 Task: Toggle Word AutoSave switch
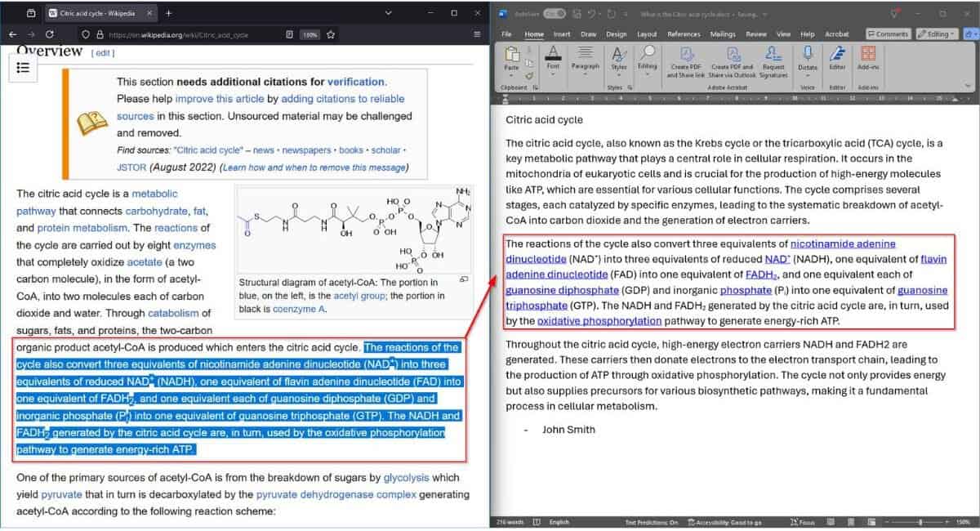tap(554, 14)
